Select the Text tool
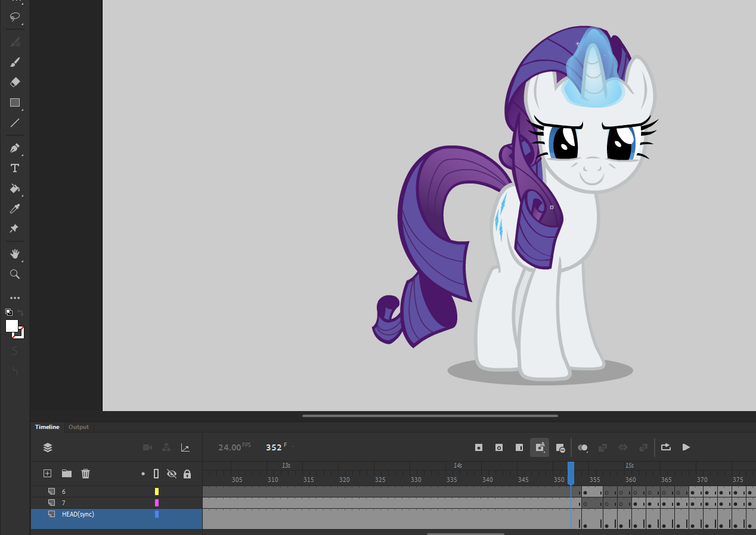756x535 pixels. point(15,168)
